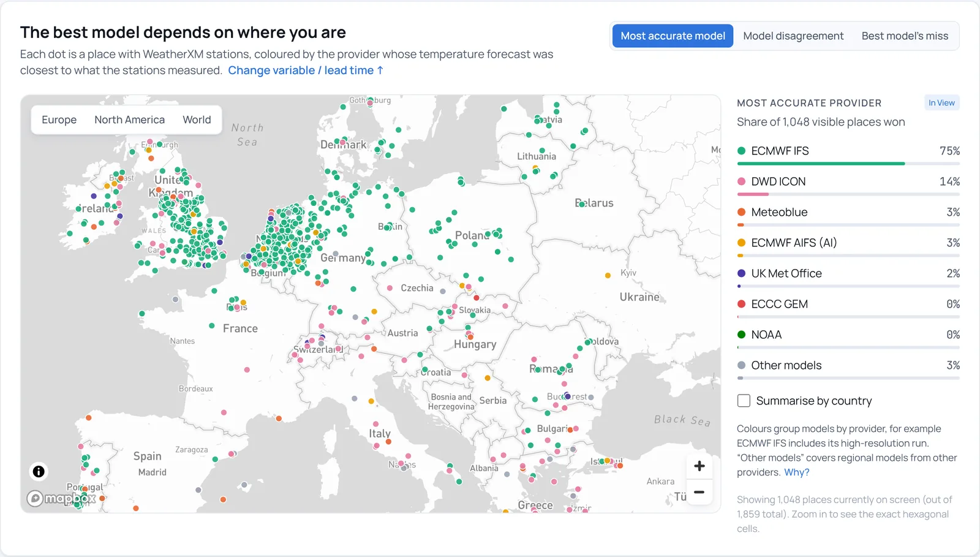The height and width of the screenshot is (557, 980).
Task: Click the MOST ACCURATE PROVIDER heading
Action: (809, 103)
